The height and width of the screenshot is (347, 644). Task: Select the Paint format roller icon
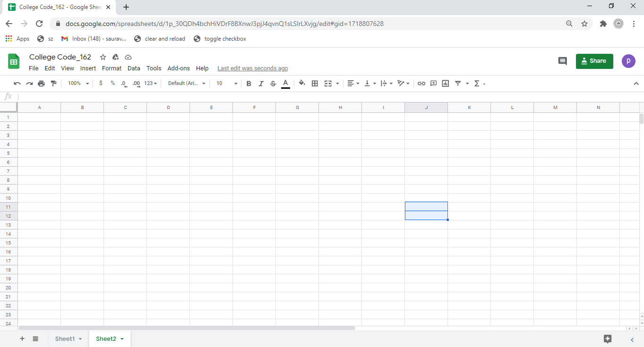coord(53,84)
